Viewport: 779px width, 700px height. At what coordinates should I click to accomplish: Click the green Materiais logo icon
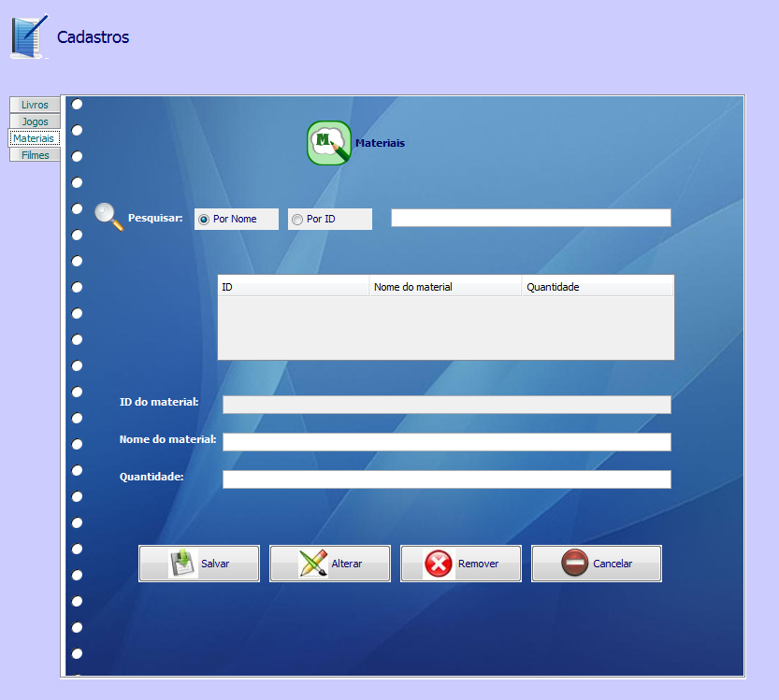(x=329, y=143)
